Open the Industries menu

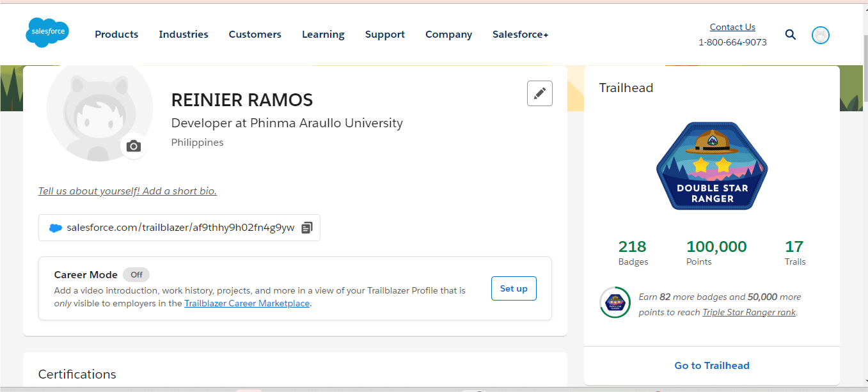pyautogui.click(x=184, y=35)
